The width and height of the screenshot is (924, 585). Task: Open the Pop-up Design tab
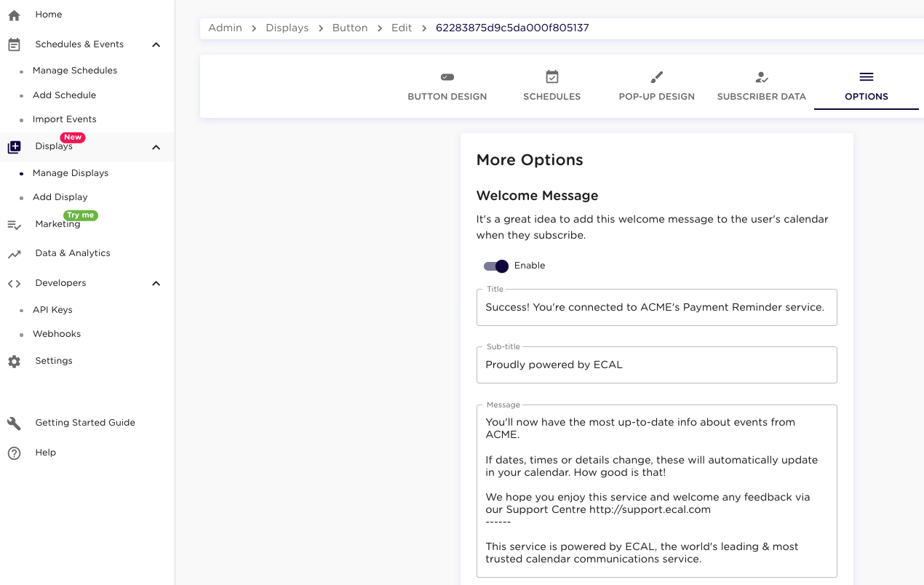(656, 86)
